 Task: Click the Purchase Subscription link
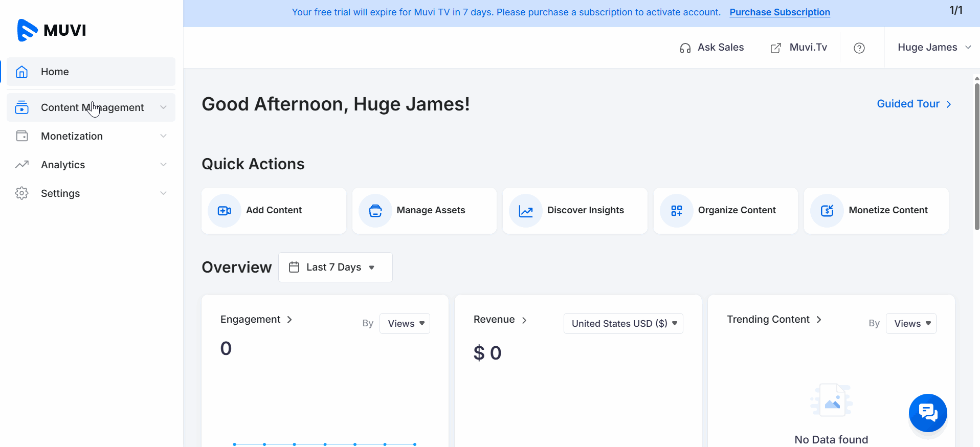click(779, 12)
